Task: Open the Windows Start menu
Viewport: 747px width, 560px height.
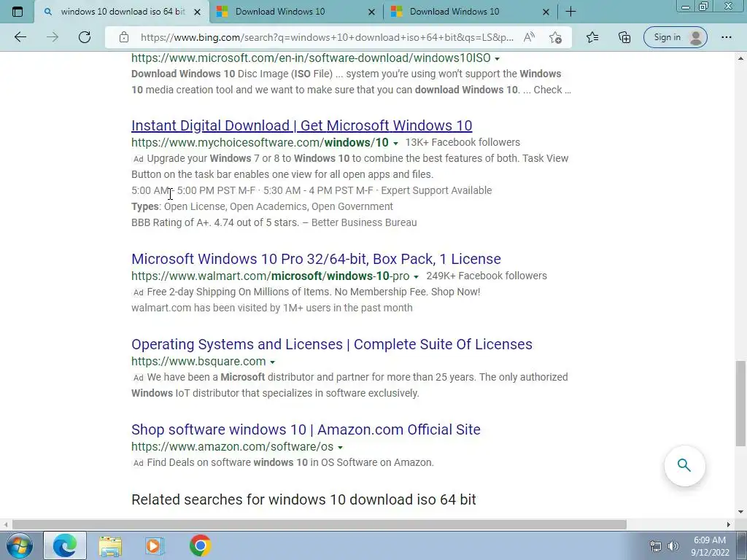Action: point(20,545)
